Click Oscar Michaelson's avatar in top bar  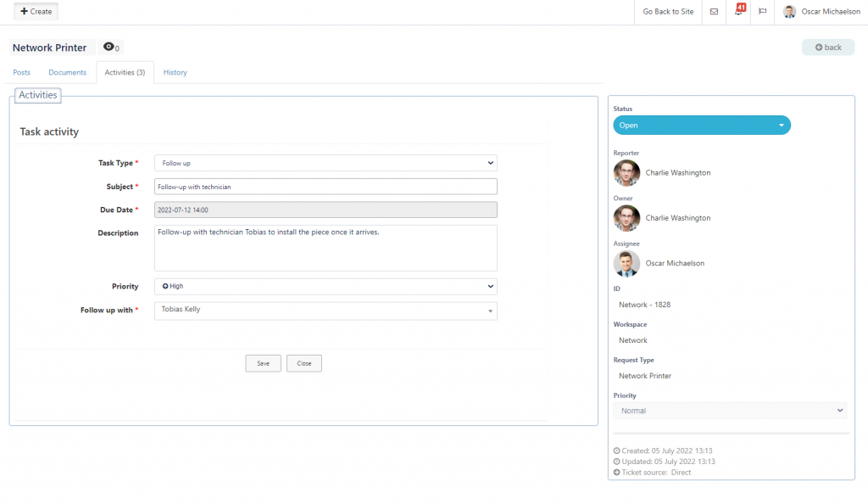[789, 12]
